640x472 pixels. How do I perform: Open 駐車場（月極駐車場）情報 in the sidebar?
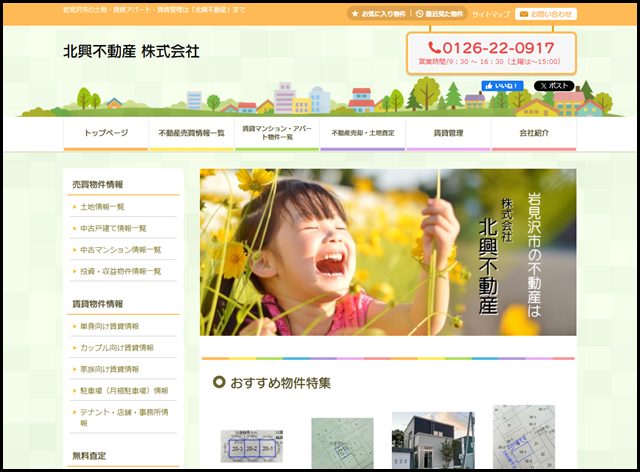click(x=123, y=391)
